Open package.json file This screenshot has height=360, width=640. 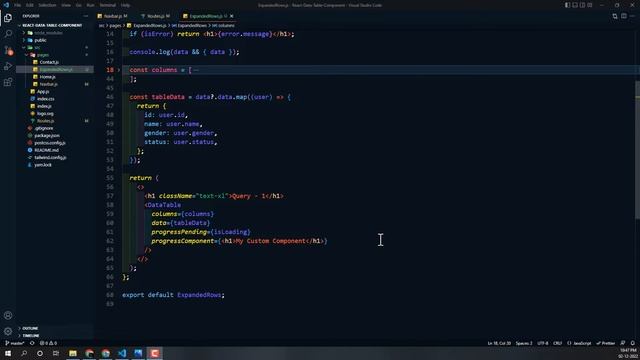[x=47, y=136]
